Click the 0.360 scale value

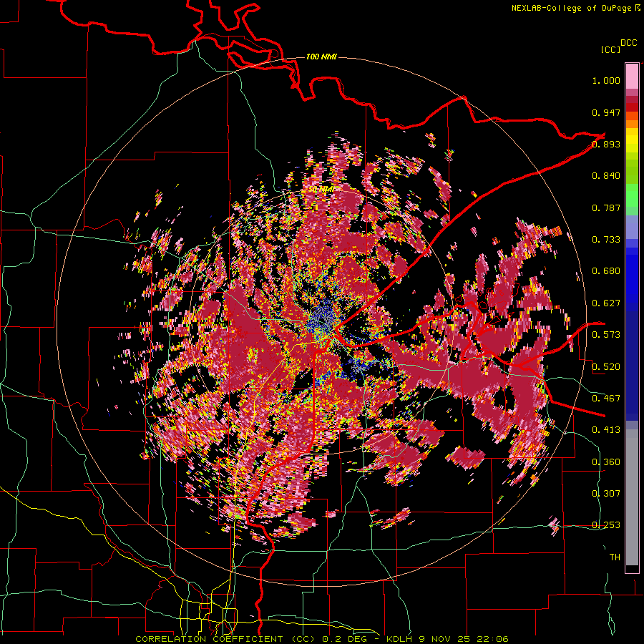(x=606, y=462)
